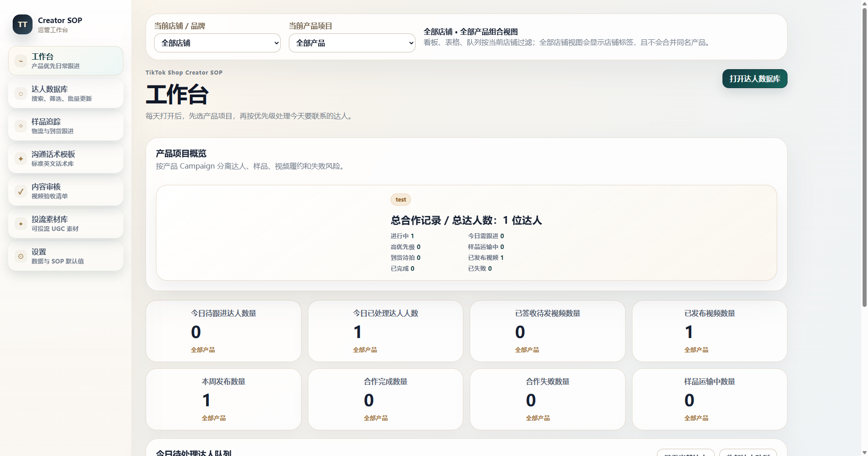Image resolution: width=868 pixels, height=456 pixels.
Task: Open the 工作台 navigation item
Action: [66, 61]
